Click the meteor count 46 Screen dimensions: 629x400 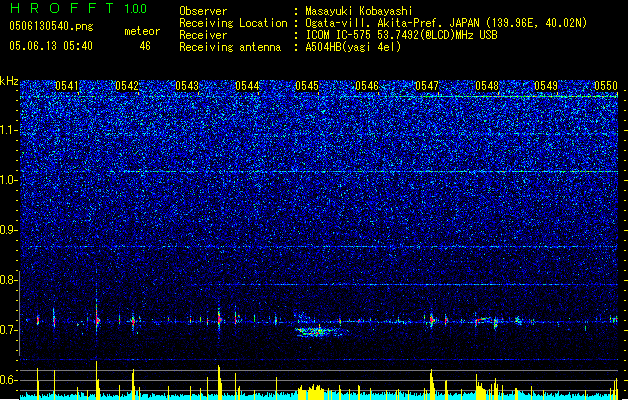145,46
